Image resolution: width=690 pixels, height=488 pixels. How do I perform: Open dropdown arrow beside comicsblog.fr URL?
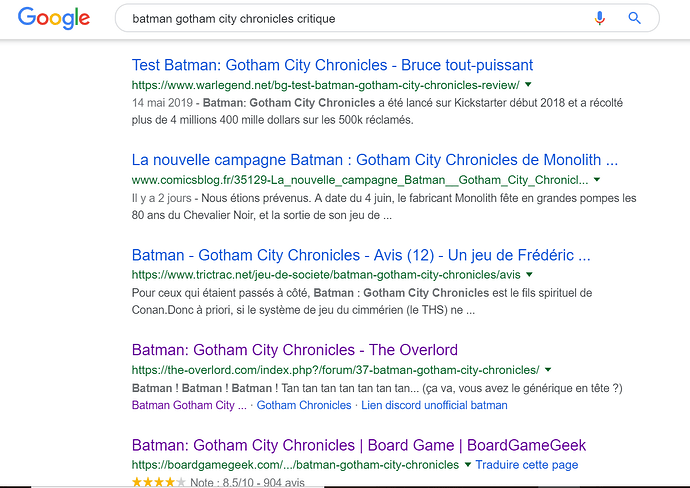pos(596,179)
